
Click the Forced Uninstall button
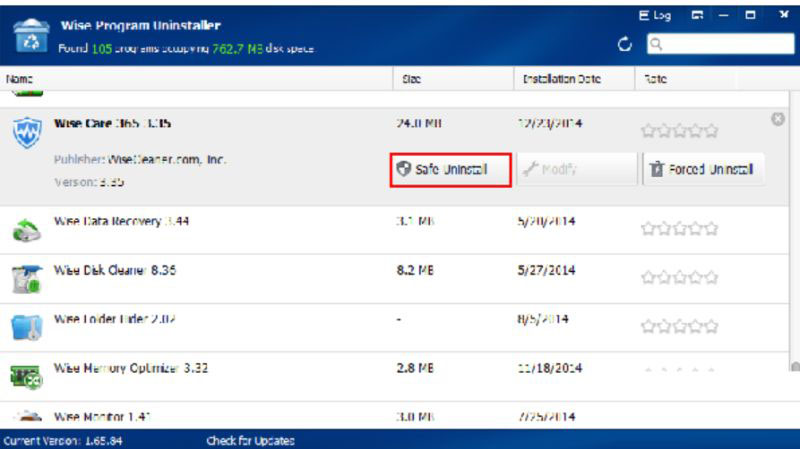point(704,169)
